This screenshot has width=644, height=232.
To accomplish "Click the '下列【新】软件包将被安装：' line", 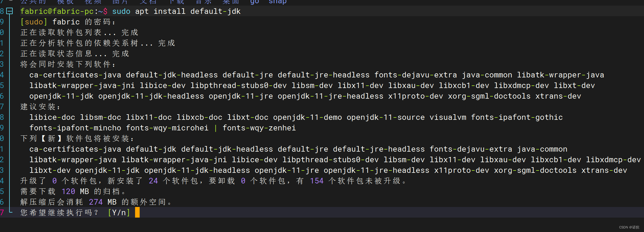I will click(78, 139).
